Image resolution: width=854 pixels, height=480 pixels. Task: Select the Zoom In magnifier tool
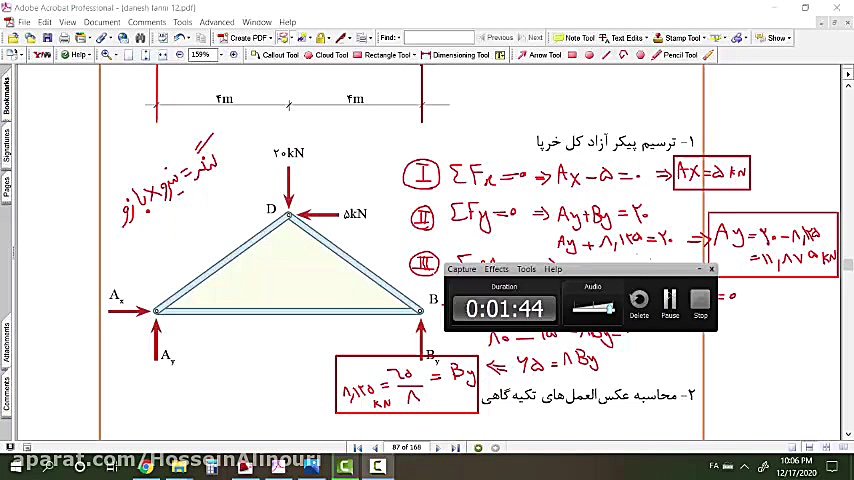(106, 55)
